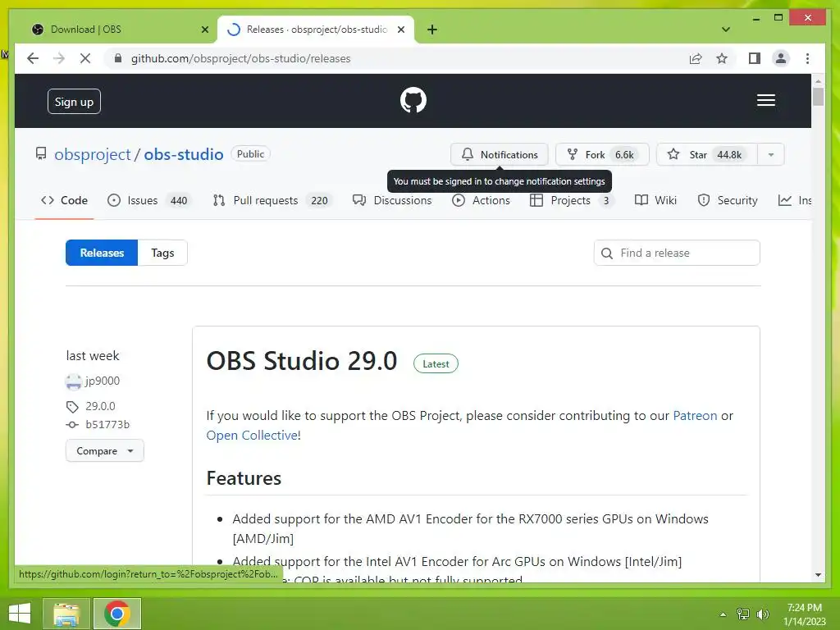The height and width of the screenshot is (630, 840).
Task: Share this page icon in address bar
Action: pyautogui.click(x=696, y=58)
